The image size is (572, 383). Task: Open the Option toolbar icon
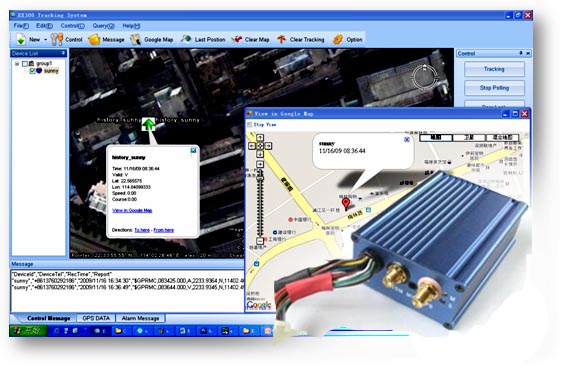click(338, 39)
